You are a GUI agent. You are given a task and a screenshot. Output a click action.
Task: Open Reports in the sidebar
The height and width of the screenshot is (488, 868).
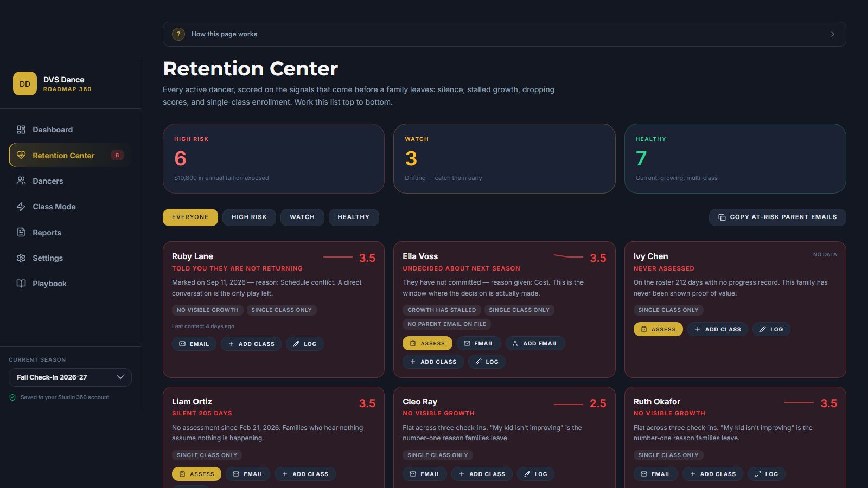(69, 233)
